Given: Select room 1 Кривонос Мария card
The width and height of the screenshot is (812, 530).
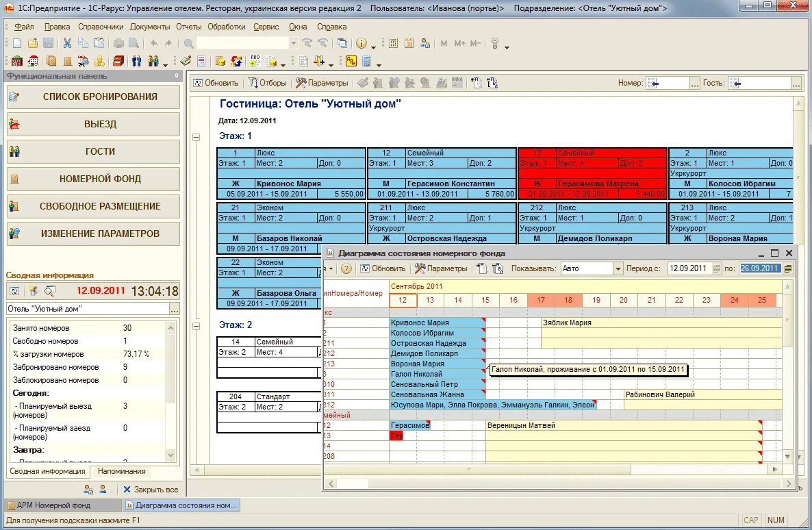Looking at the screenshot, I should tap(291, 173).
